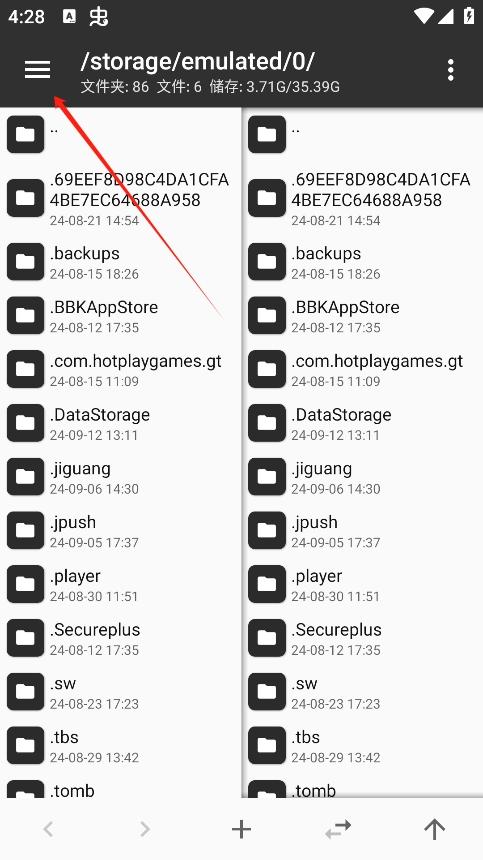This screenshot has height=860, width=483.
Task: Open the .BBKAppStore folder in right pane
Action: coord(362,316)
